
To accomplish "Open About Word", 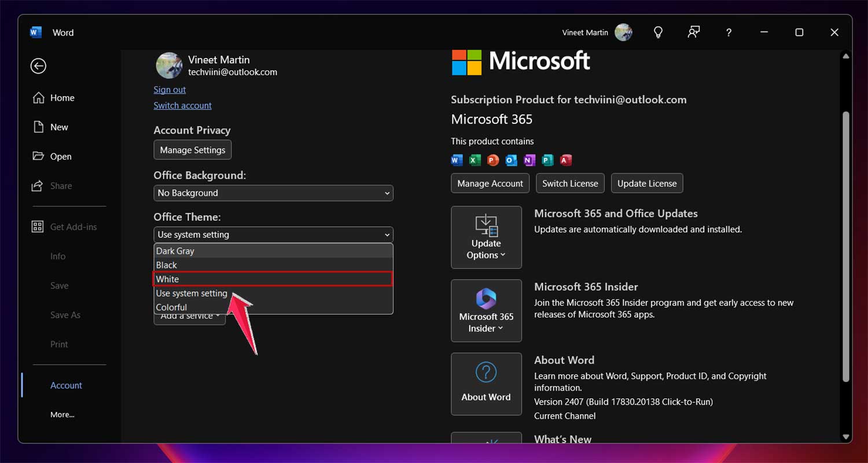I will point(486,384).
